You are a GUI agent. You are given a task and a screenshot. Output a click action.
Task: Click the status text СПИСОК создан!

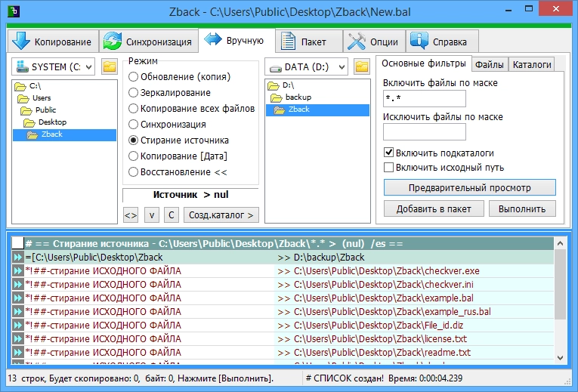pyautogui.click(x=348, y=378)
